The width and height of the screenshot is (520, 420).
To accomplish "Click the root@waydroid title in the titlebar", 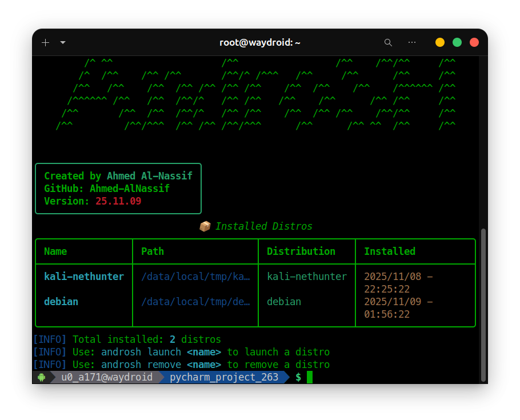I will click(x=259, y=42).
